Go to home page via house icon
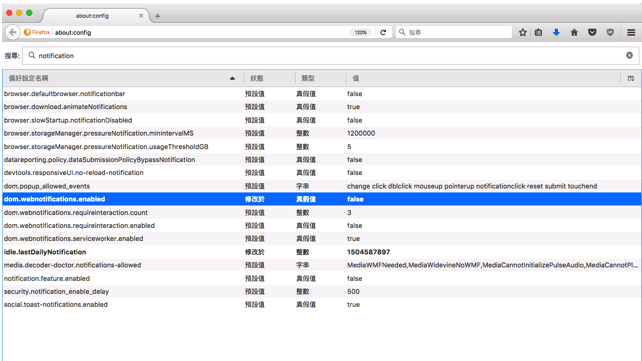The width and height of the screenshot is (642, 361). tap(574, 32)
